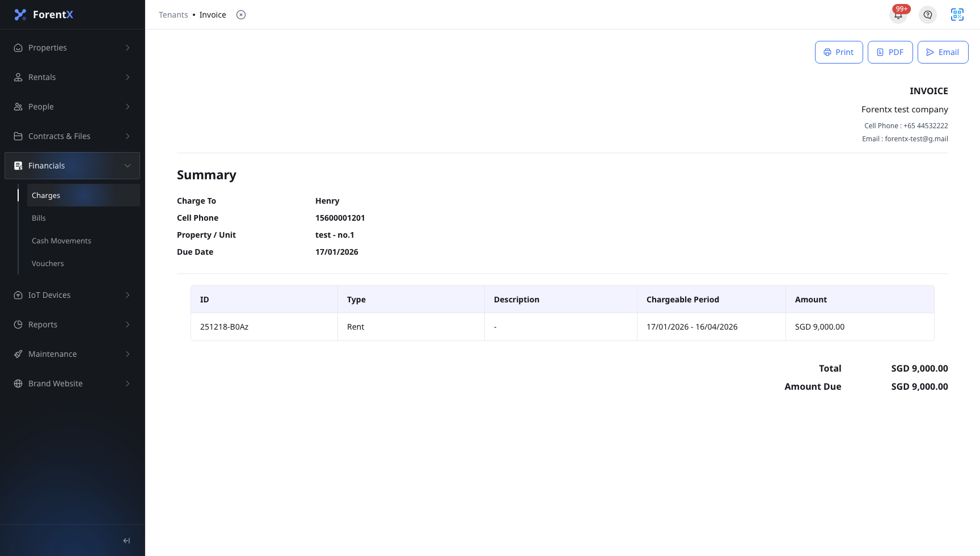Image resolution: width=980 pixels, height=556 pixels.
Task: Expand the Maintenance menu chevron
Action: pos(128,354)
